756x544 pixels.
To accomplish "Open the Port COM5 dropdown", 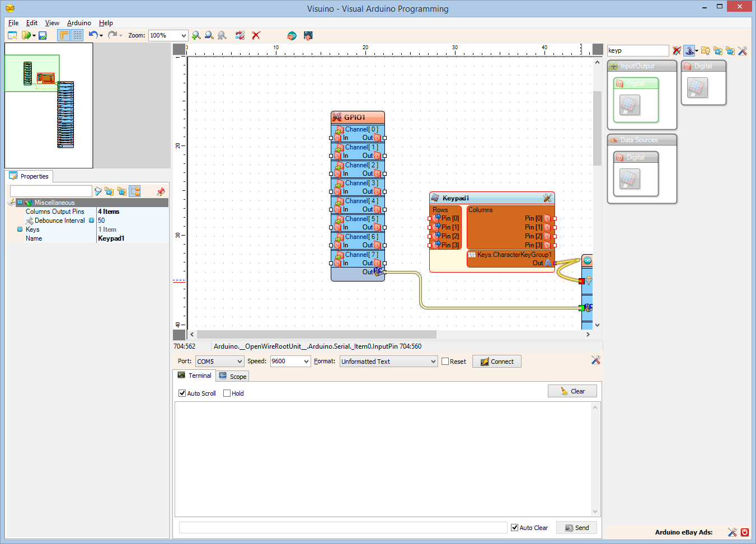I will [219, 361].
